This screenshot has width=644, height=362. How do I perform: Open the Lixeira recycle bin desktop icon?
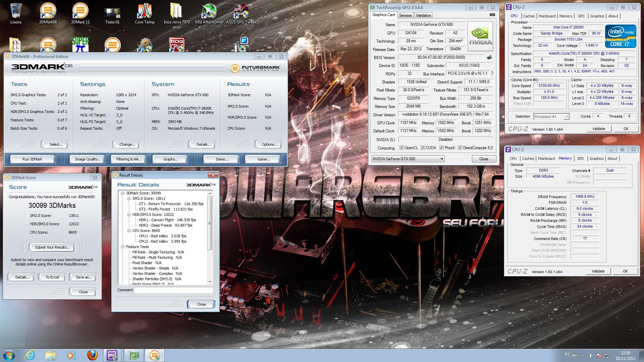pos(16,13)
